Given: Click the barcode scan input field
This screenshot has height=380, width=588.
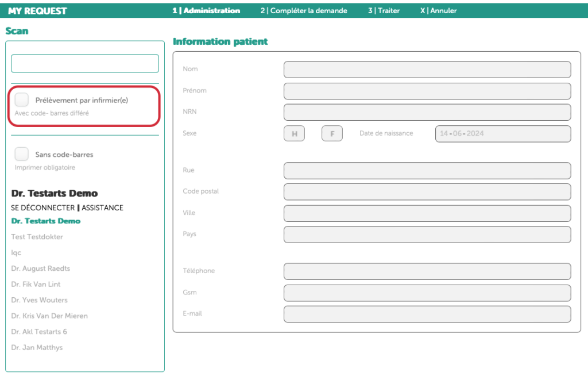Looking at the screenshot, I should click(84, 63).
